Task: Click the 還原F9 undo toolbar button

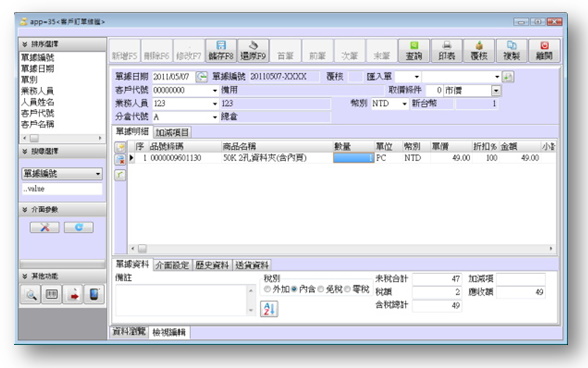Action: point(253,50)
